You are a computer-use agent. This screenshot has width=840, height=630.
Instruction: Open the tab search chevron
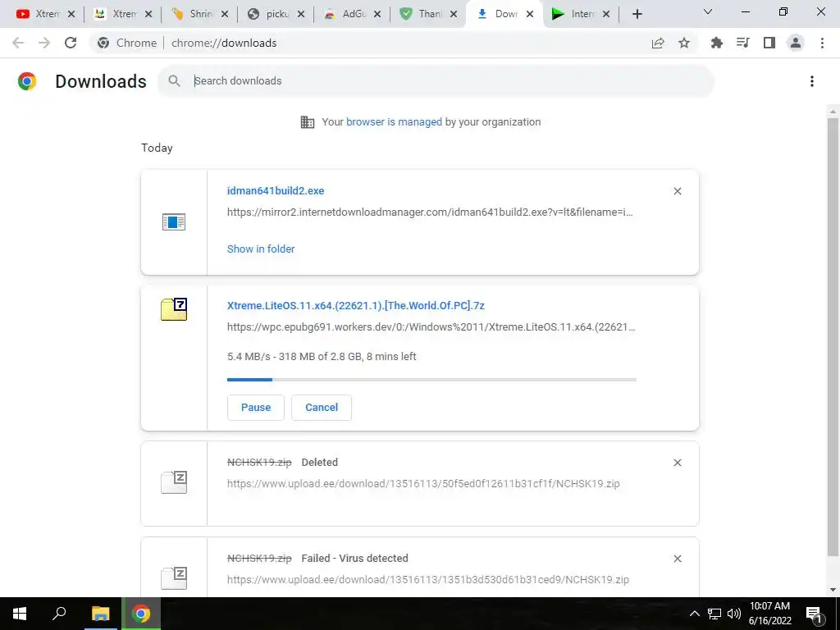[708, 11]
